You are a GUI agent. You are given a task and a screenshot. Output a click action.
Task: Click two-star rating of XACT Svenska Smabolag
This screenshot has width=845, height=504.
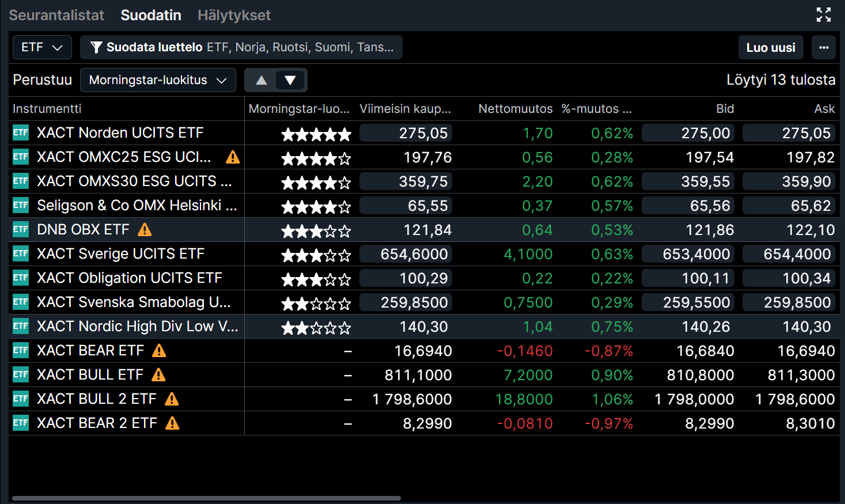click(316, 304)
